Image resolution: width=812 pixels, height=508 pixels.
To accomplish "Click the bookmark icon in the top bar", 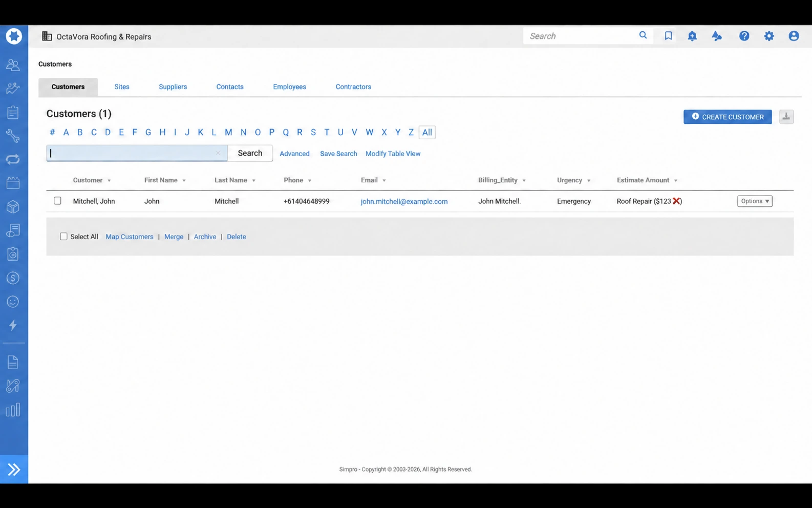I will tap(668, 36).
